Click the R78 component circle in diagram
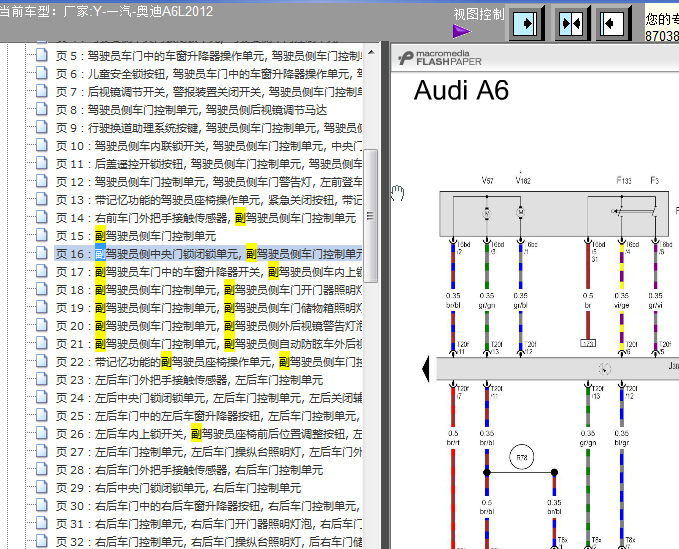Image resolution: width=679 pixels, height=549 pixels. (521, 457)
